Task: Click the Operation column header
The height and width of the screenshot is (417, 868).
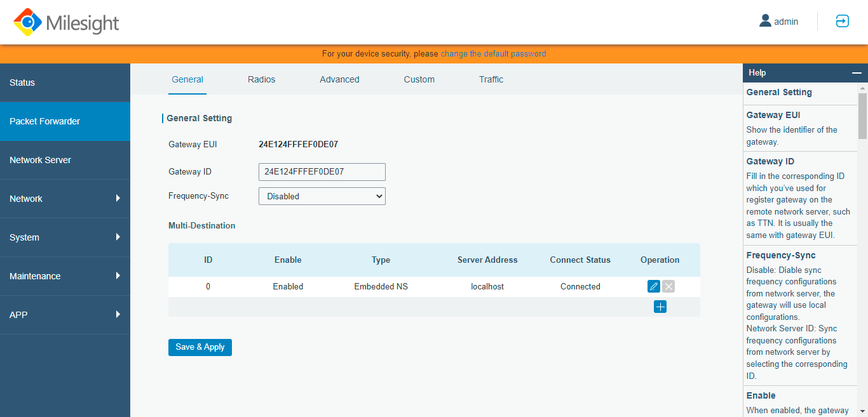Action: tap(660, 260)
